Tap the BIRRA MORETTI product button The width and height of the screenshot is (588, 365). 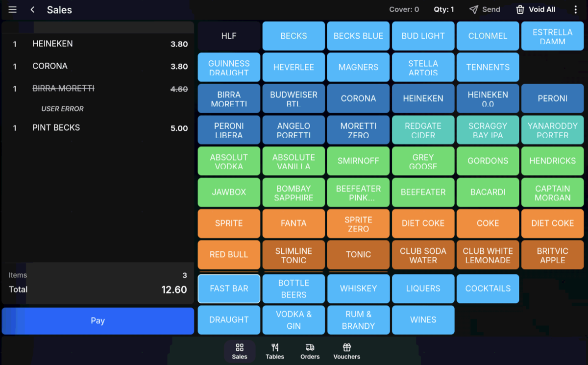pyautogui.click(x=229, y=98)
